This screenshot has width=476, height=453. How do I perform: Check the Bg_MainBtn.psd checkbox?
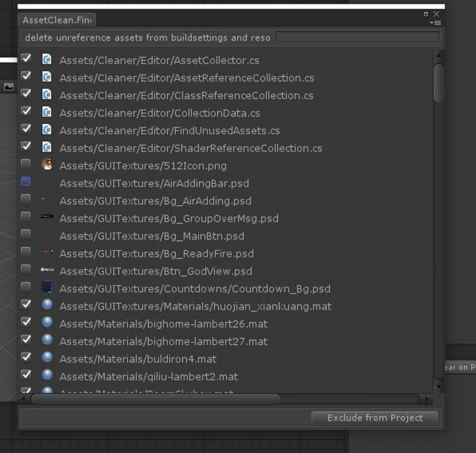point(26,234)
